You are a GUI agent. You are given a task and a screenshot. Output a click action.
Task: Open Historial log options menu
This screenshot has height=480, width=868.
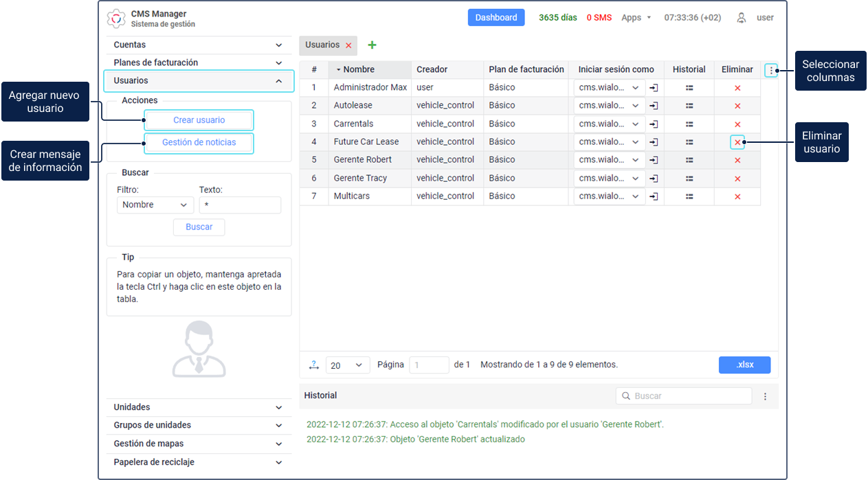pos(765,396)
